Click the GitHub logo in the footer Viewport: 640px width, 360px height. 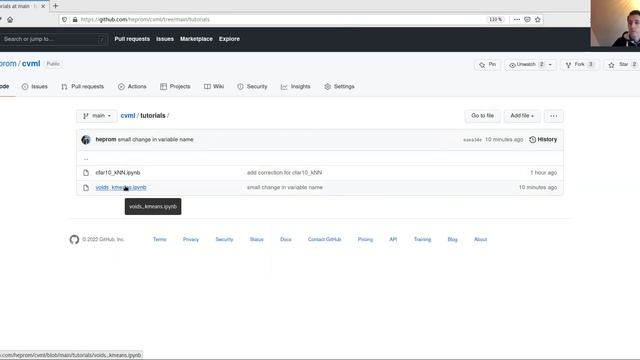[x=74, y=239]
